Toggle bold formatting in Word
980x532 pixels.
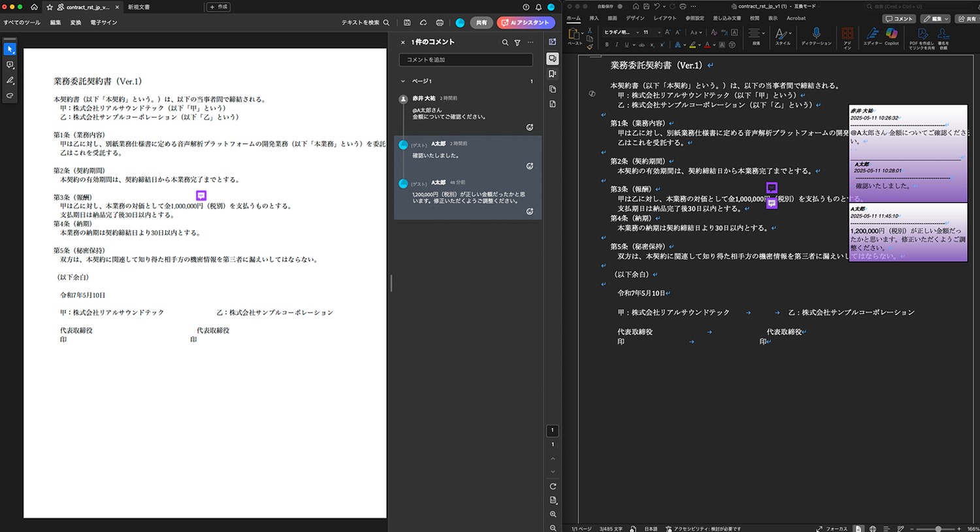point(607,45)
